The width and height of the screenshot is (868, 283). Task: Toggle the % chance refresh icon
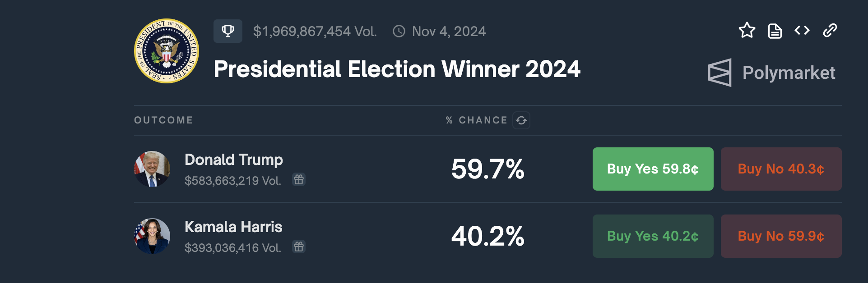(x=521, y=120)
